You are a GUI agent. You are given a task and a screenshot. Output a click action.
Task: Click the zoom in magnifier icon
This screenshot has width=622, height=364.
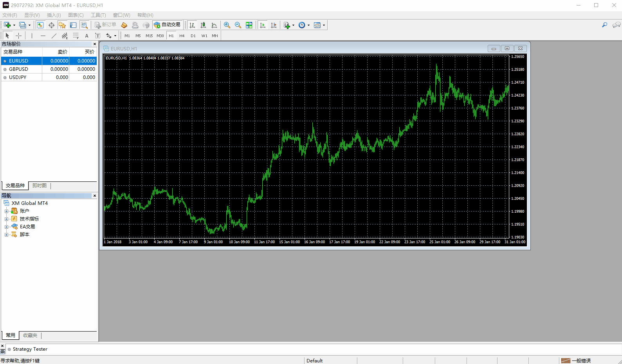point(227,25)
